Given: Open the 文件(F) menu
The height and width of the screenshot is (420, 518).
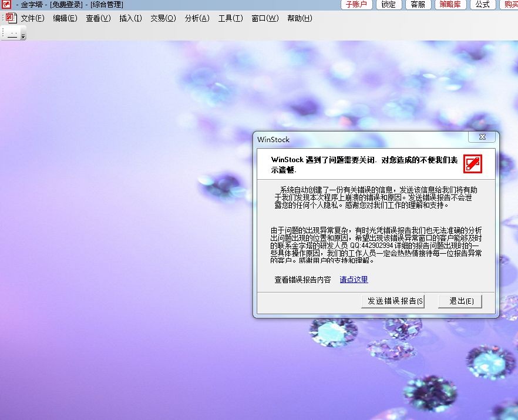Looking at the screenshot, I should click(32, 18).
